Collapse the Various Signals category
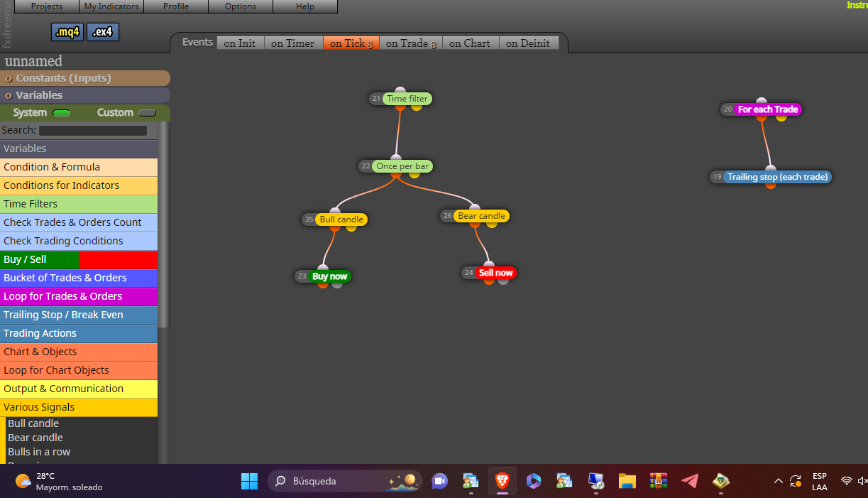This screenshot has height=498, width=868. click(79, 407)
